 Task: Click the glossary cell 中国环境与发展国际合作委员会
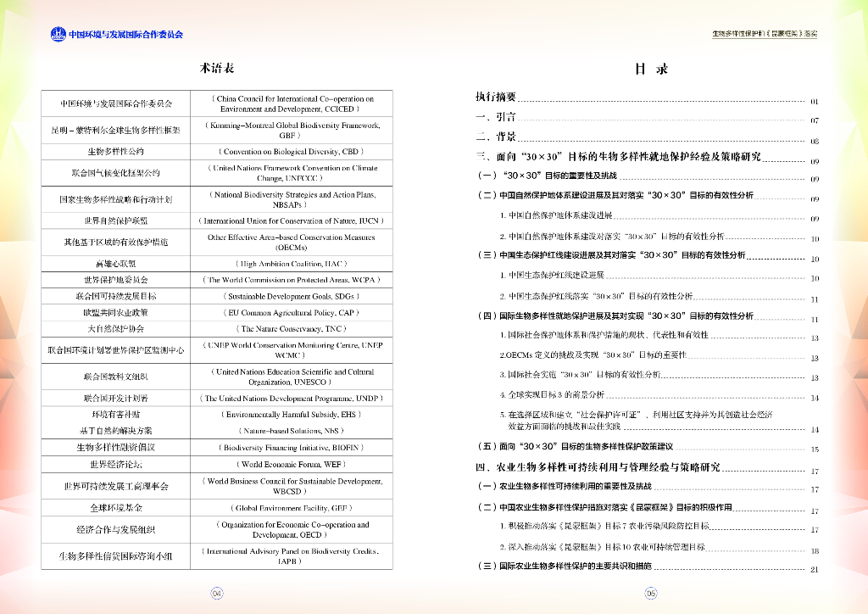[115, 103]
